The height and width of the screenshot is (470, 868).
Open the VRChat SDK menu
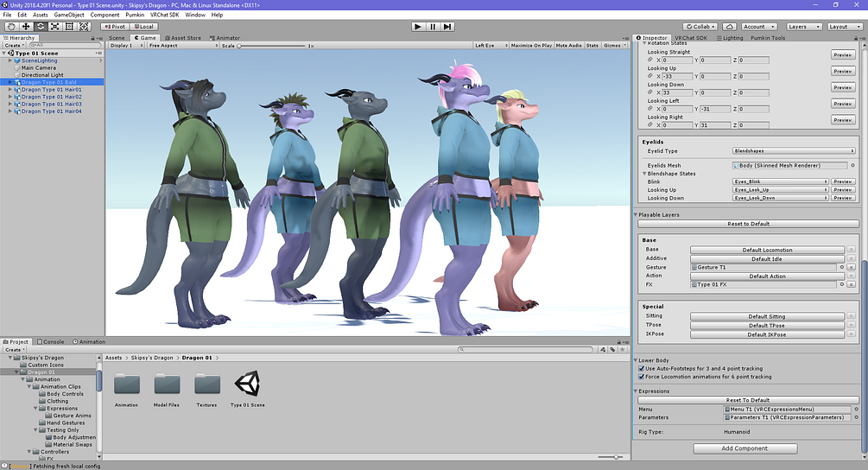point(164,15)
